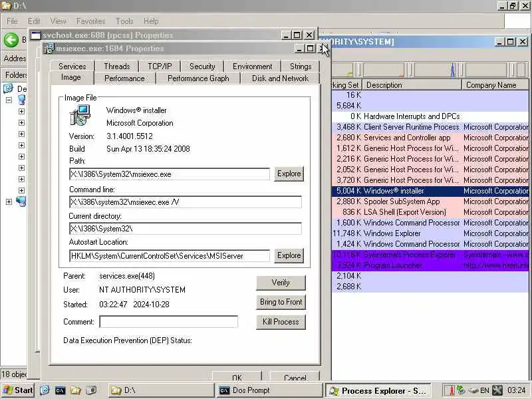
Task: Click the Autostart Location field
Action: click(x=170, y=256)
